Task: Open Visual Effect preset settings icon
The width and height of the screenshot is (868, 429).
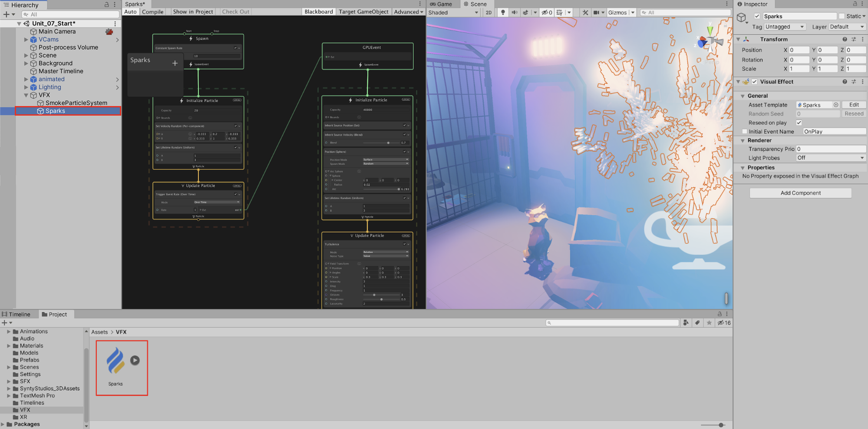Action: [854, 82]
